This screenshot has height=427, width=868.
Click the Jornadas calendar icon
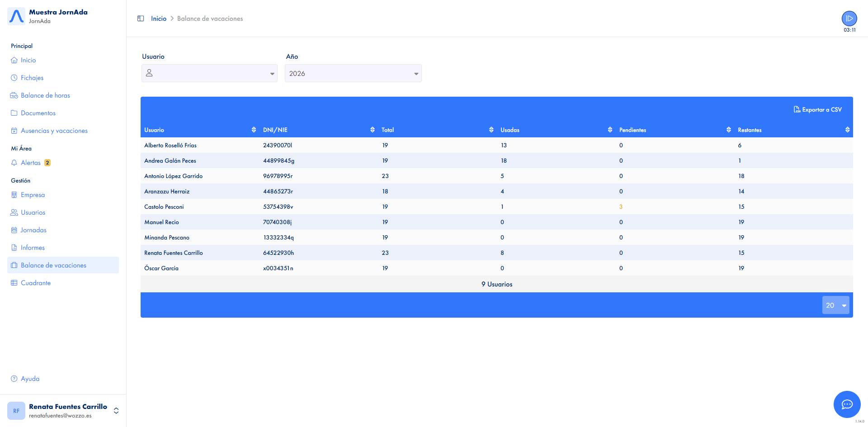(14, 230)
